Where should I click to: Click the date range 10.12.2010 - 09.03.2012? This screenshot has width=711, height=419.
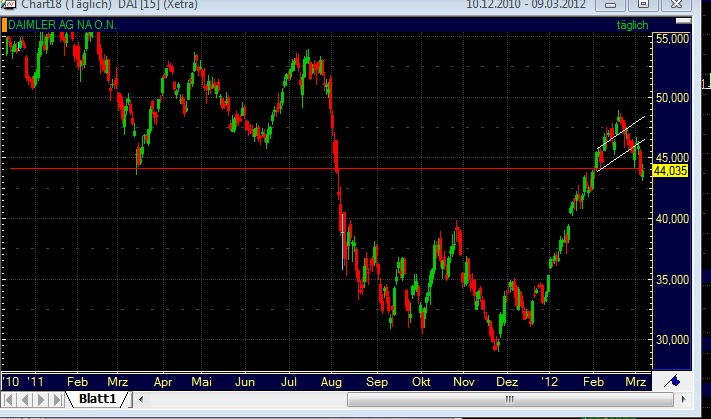(x=526, y=5)
